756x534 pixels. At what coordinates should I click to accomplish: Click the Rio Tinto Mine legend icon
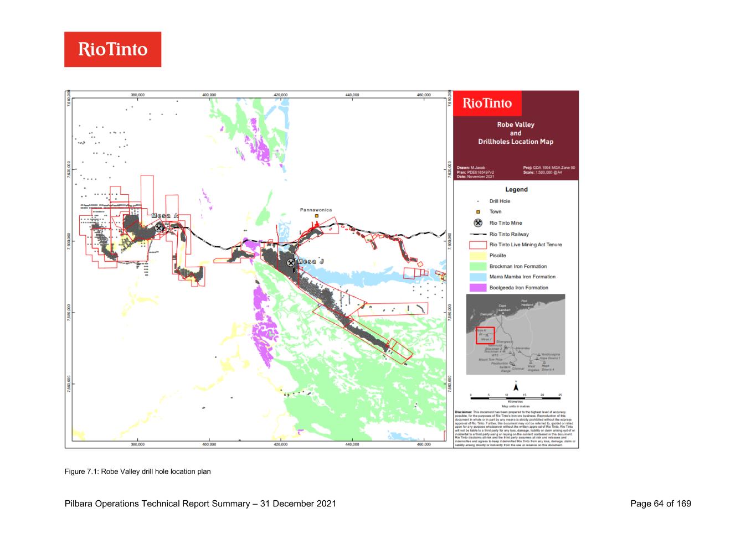point(478,223)
